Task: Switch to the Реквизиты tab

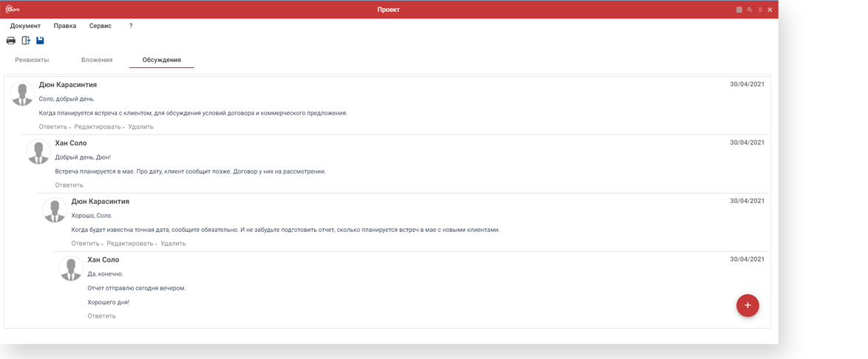Action: coord(32,60)
